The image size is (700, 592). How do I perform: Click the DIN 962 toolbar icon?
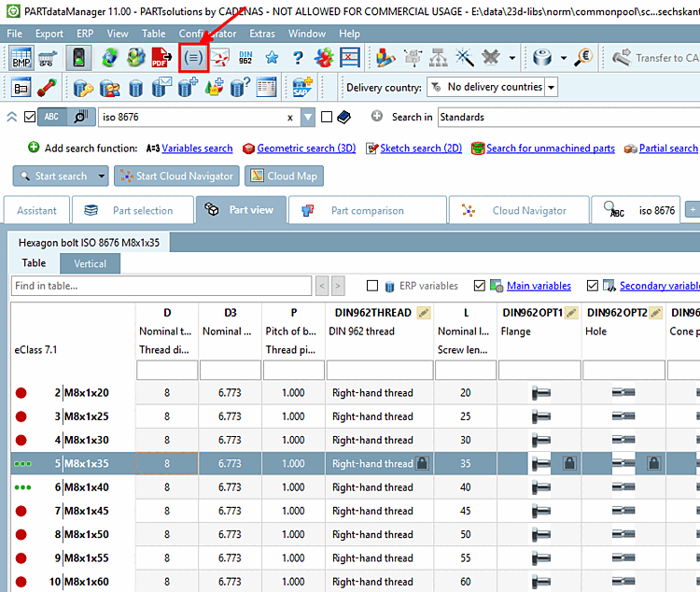[246, 58]
